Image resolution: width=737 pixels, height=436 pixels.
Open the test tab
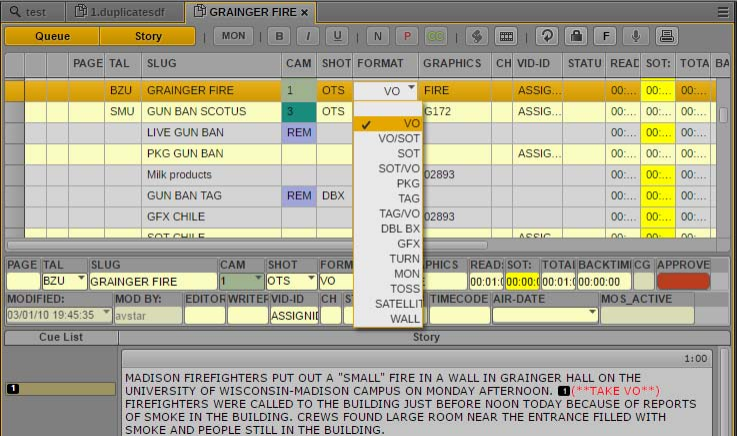coord(32,12)
